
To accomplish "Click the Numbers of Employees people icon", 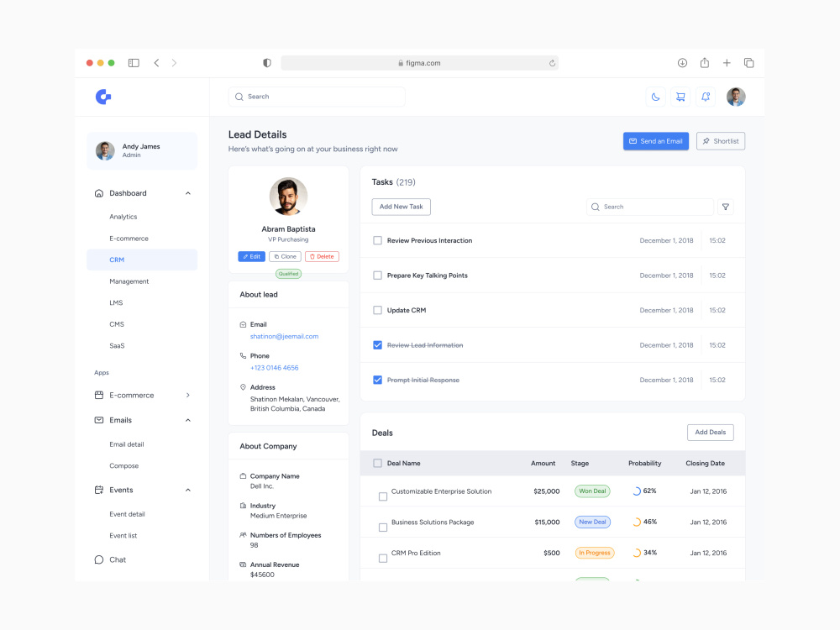I will (x=243, y=534).
